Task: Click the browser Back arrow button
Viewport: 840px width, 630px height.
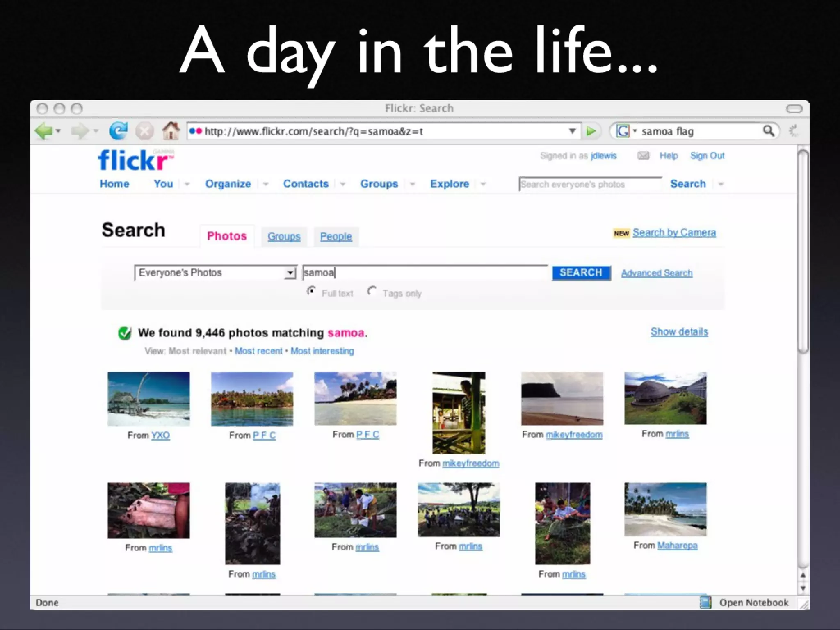Action: [44, 132]
